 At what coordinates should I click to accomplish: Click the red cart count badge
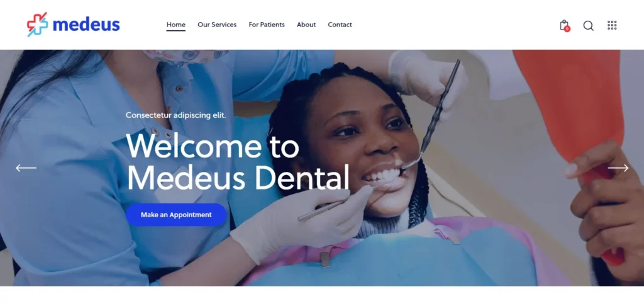click(x=567, y=29)
